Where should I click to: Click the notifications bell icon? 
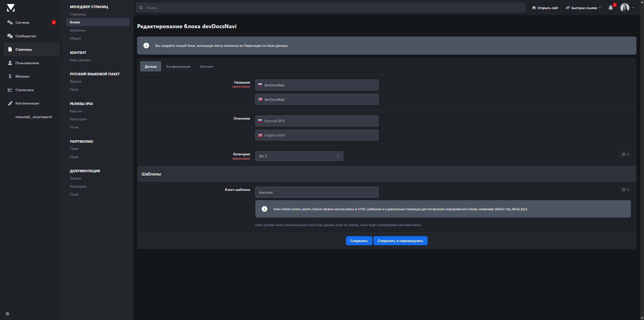(x=611, y=8)
